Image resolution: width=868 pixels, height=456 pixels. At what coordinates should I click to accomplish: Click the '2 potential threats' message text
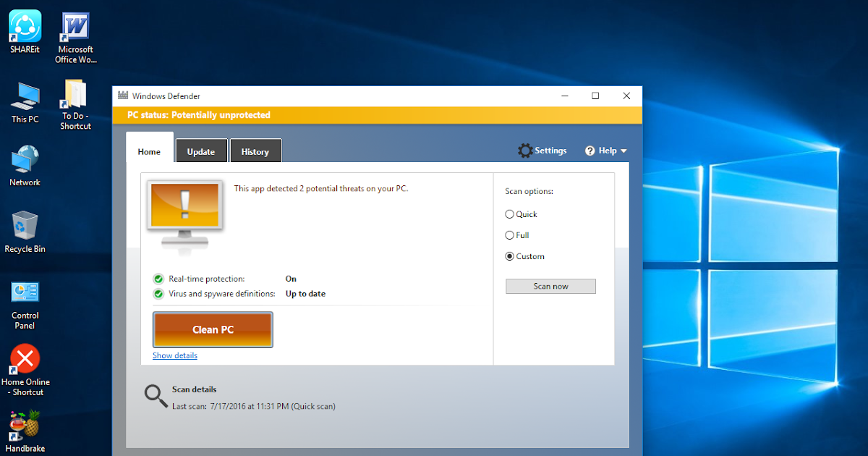pyautogui.click(x=321, y=188)
